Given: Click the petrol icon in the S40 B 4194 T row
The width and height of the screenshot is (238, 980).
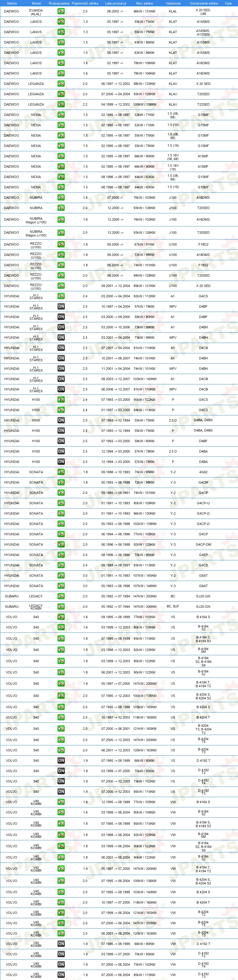Looking at the screenshot, I should (61, 684).
